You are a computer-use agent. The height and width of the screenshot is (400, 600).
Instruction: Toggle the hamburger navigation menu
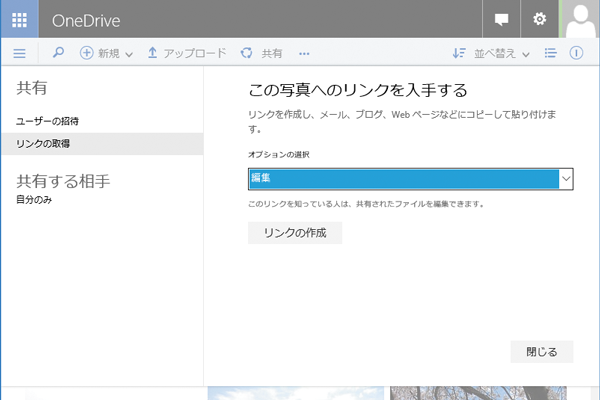(x=20, y=53)
